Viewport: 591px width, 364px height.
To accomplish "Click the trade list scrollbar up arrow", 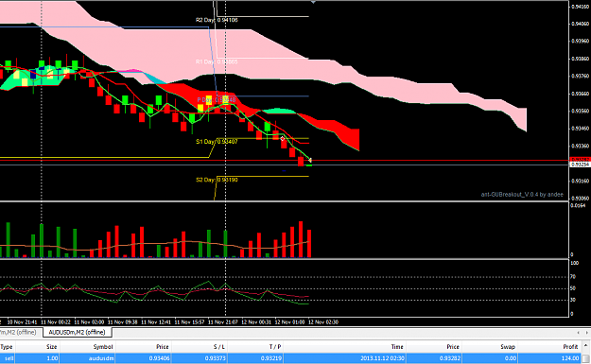I will coord(586,346).
